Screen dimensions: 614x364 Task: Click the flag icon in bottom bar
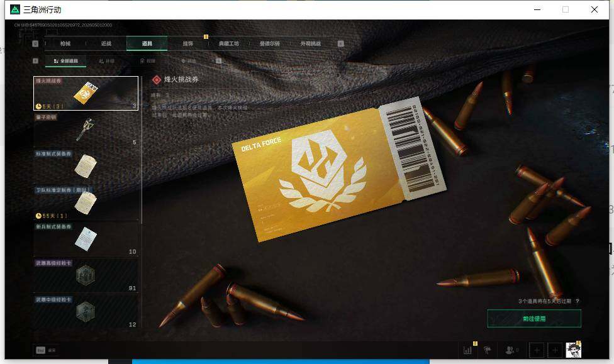tap(487, 350)
